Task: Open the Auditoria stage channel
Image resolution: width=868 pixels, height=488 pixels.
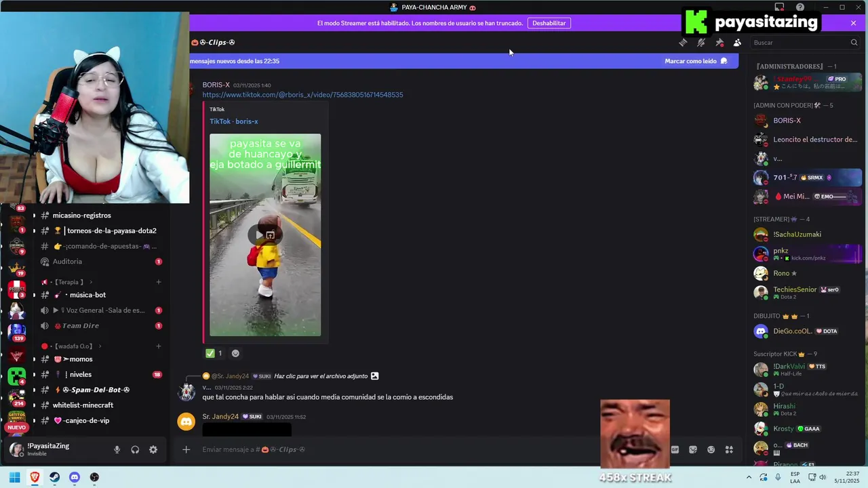Action: coord(100,262)
